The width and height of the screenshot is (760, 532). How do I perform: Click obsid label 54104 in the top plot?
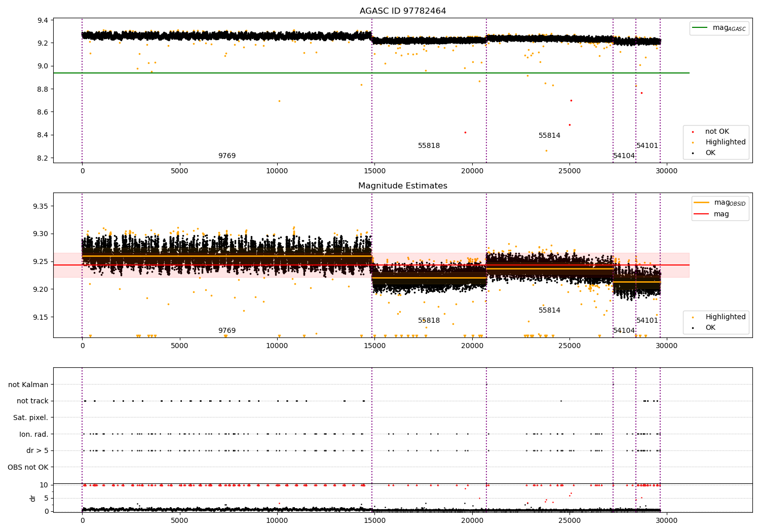624,156
